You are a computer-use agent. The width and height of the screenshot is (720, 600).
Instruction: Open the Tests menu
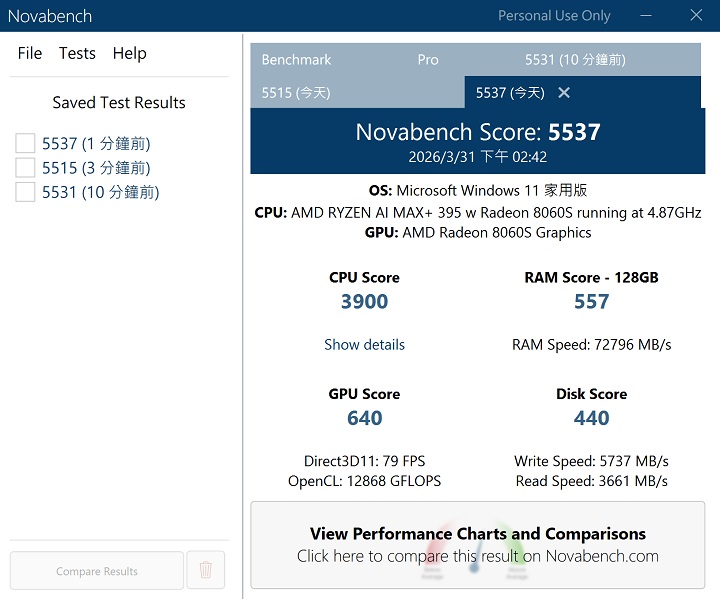[x=77, y=54]
